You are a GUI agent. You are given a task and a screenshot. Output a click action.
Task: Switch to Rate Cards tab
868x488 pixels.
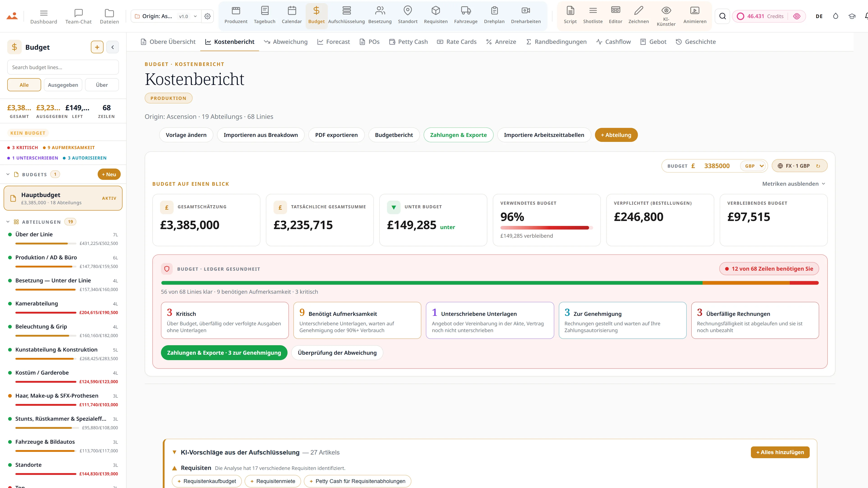(457, 42)
